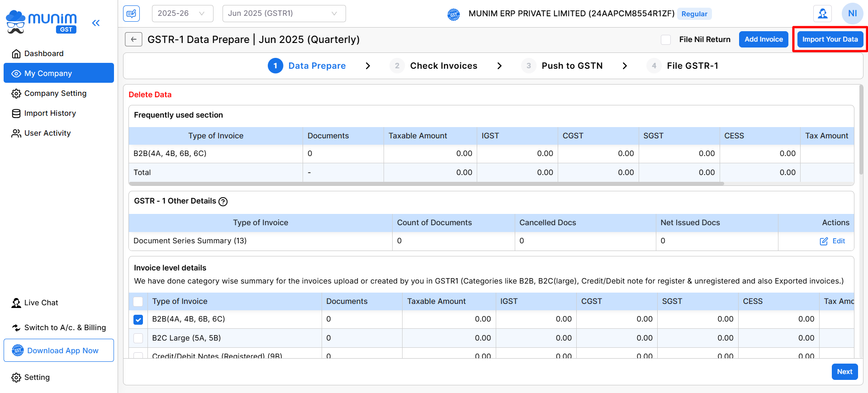This screenshot has height=393, width=868.
Task: Open User Activity in sidebar
Action: (59, 133)
